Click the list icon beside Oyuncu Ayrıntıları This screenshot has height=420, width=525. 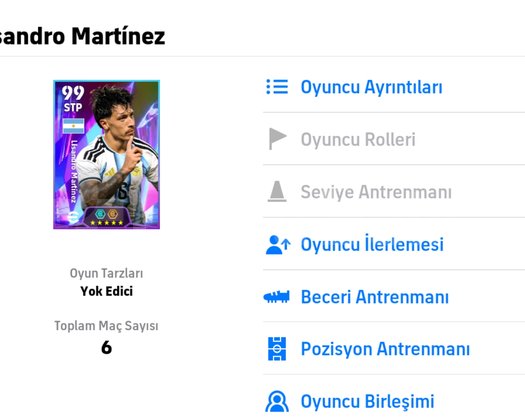point(277,87)
